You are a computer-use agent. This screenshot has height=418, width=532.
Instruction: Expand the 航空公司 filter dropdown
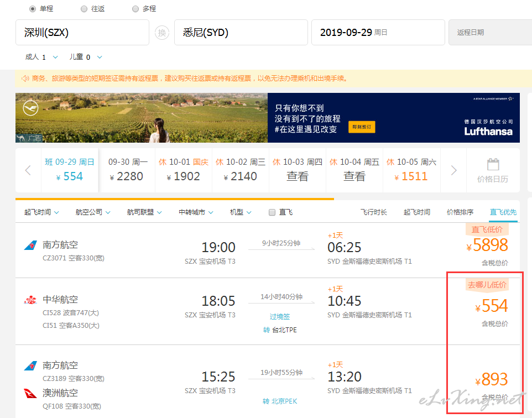click(x=93, y=212)
